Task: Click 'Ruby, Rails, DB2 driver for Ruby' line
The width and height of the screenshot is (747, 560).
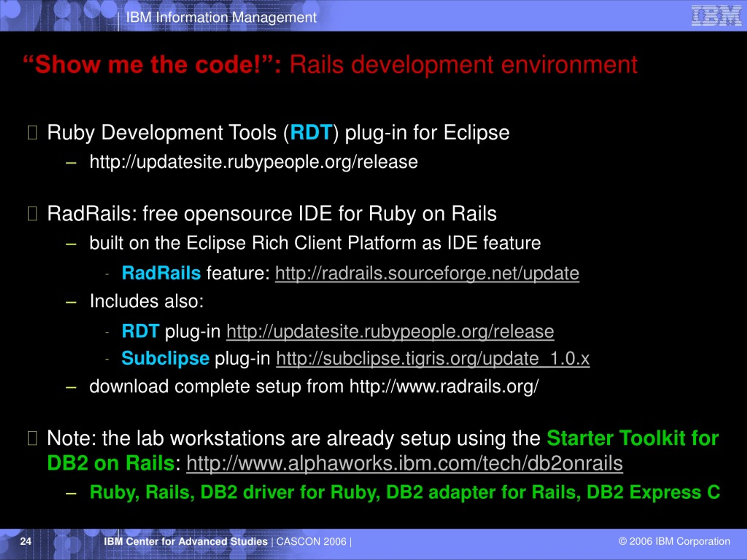Action: [x=405, y=493]
